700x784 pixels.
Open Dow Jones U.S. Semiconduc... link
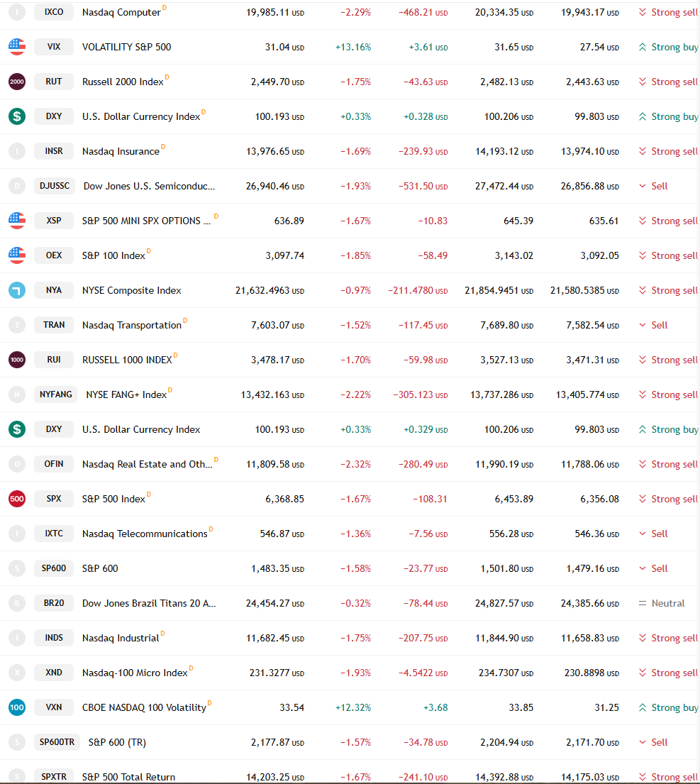pyautogui.click(x=149, y=186)
